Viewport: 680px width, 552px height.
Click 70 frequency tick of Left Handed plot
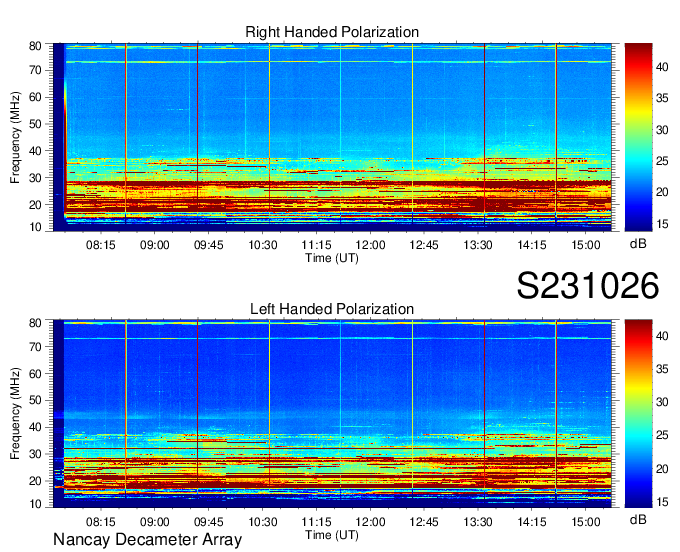point(35,347)
